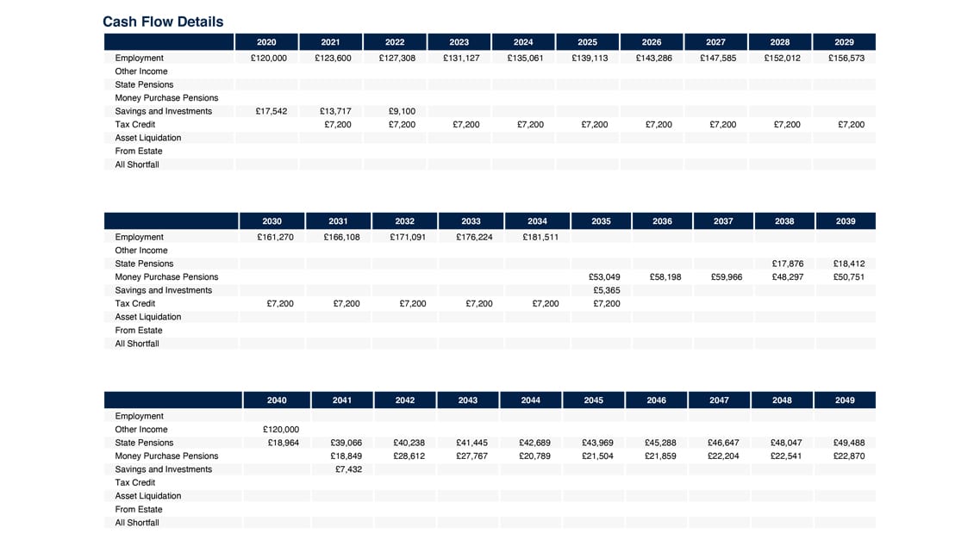The image size is (980, 546).
Task: Select the 2040 Other Income value £120,000
Action: [x=281, y=429]
